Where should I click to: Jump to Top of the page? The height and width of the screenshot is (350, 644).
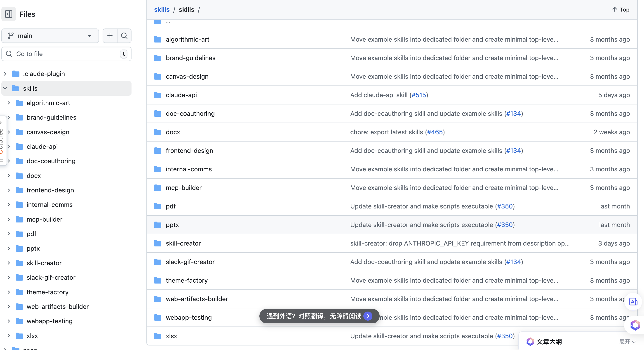click(620, 9)
